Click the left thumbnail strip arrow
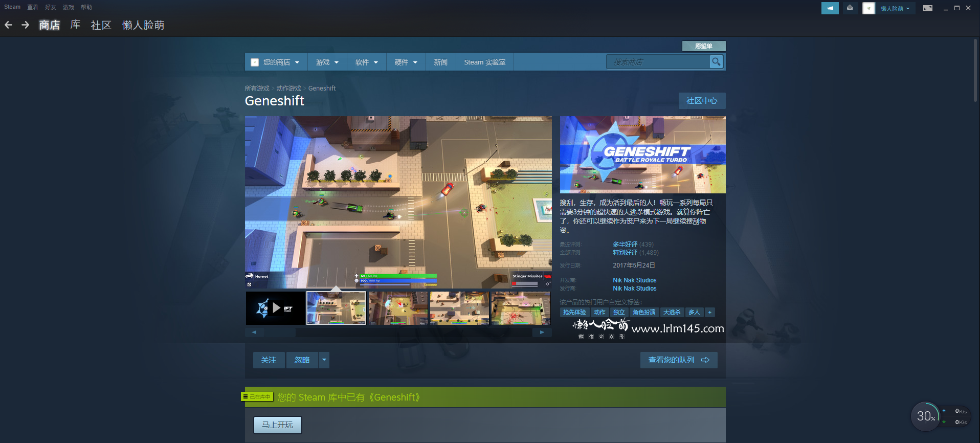980x443 pixels. pyautogui.click(x=254, y=332)
